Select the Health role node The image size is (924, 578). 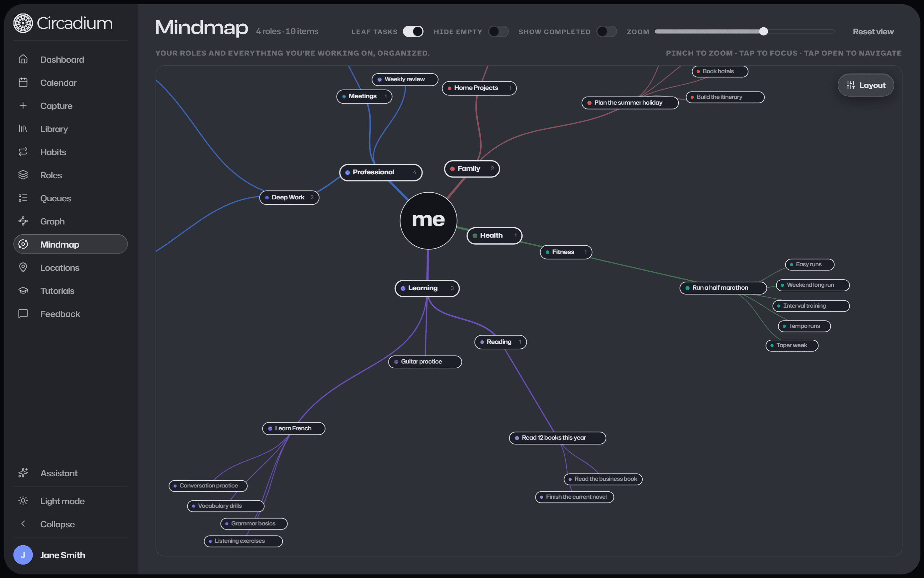(494, 235)
